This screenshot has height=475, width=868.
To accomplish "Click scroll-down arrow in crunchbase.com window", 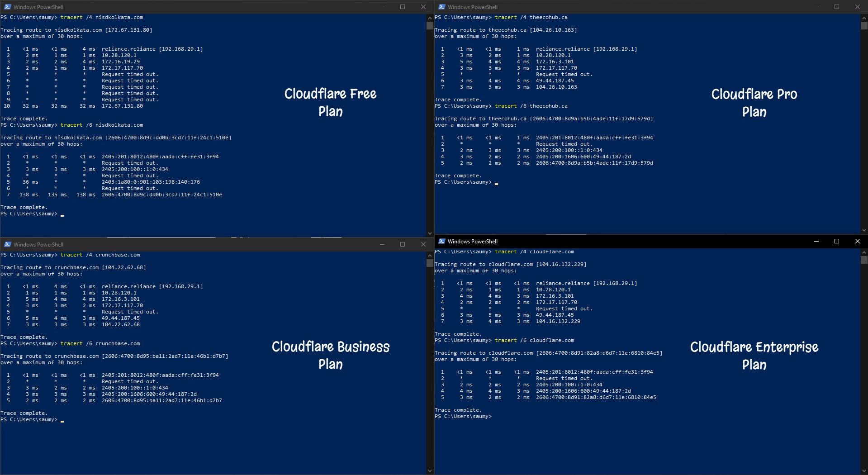I will [430, 470].
